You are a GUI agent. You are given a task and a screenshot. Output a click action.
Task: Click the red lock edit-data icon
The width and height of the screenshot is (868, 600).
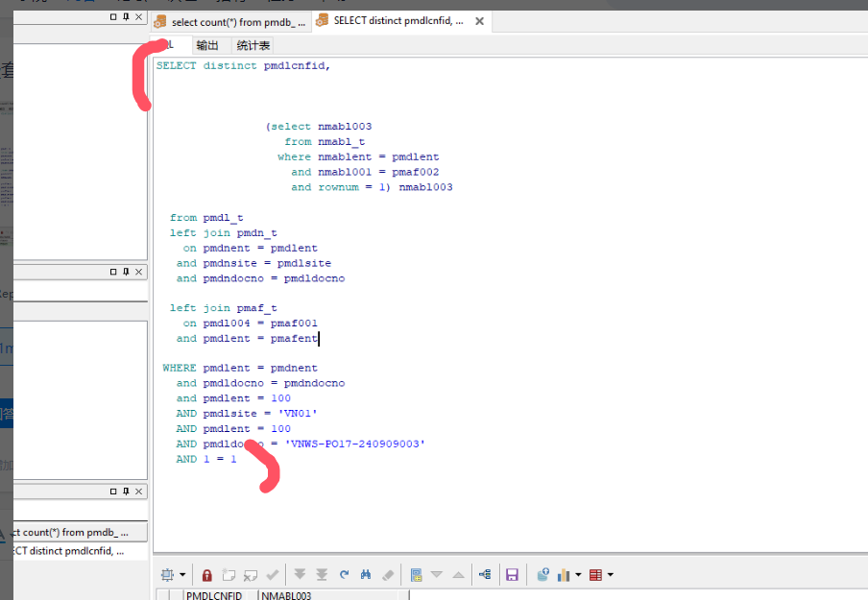pyautogui.click(x=207, y=575)
